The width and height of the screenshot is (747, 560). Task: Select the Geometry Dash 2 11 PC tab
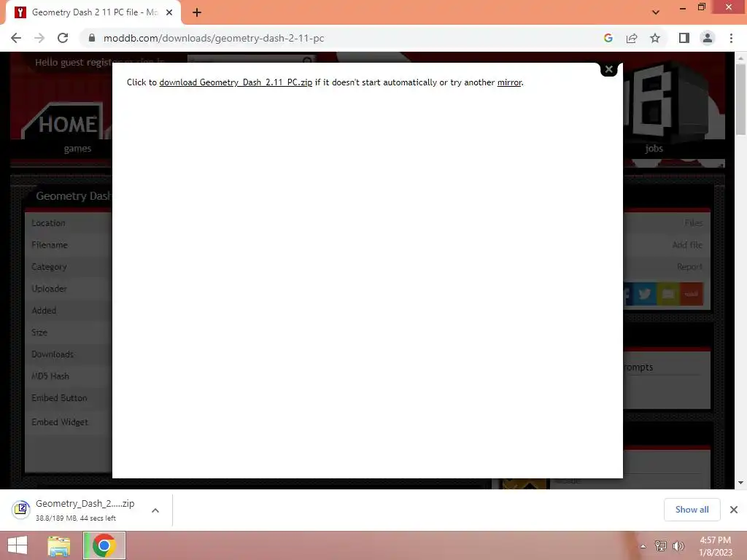(x=93, y=12)
